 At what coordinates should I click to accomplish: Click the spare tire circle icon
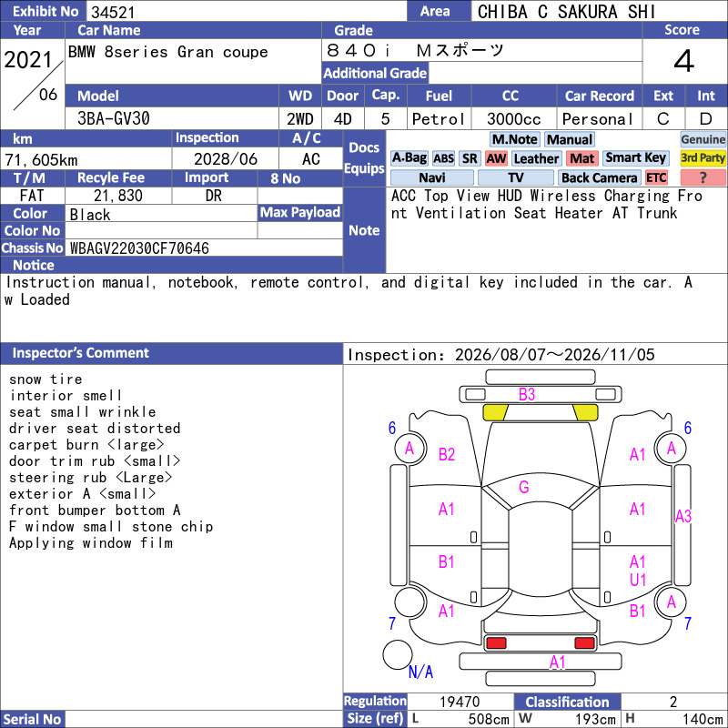click(x=398, y=654)
